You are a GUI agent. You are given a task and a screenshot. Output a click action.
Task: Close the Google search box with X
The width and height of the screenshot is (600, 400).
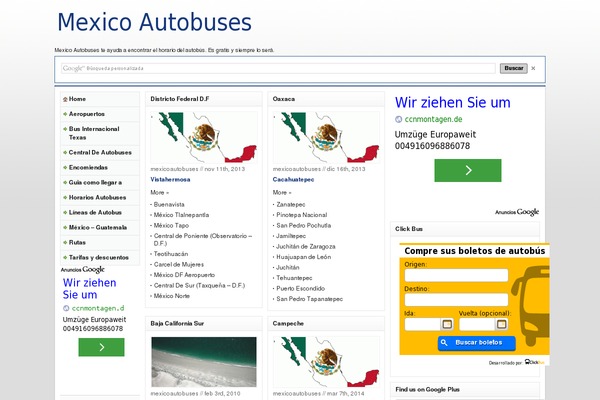point(533,68)
